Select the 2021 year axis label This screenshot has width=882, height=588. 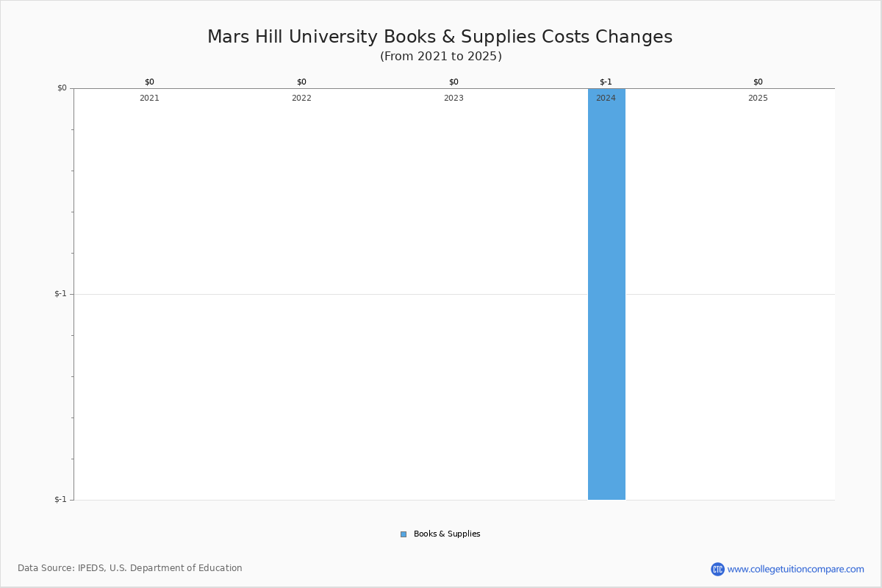149,98
